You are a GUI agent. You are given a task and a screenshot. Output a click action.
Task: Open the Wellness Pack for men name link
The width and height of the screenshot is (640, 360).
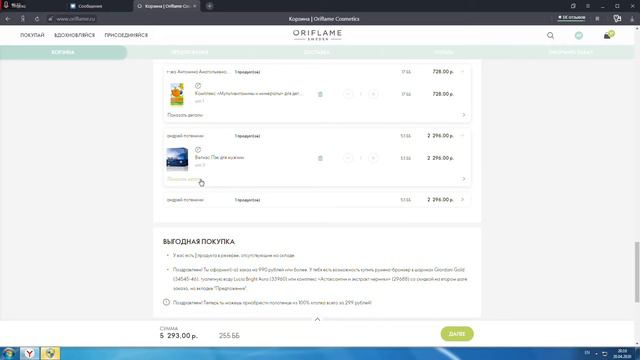(x=219, y=158)
